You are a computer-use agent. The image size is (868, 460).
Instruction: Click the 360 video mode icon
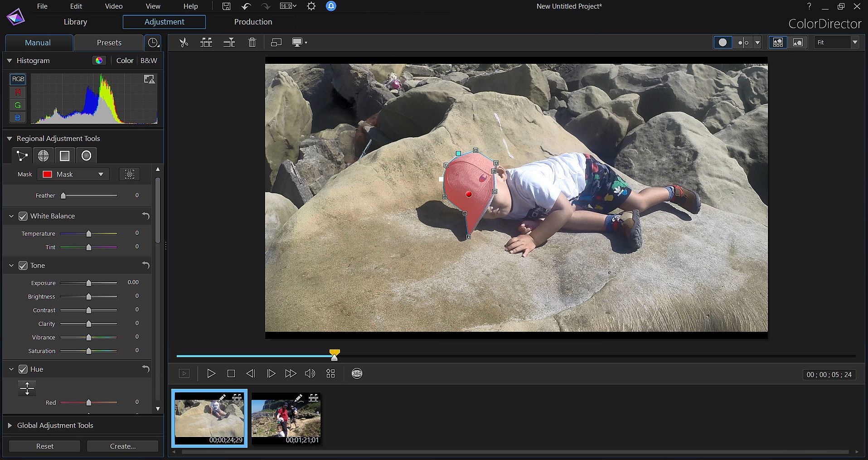click(357, 373)
